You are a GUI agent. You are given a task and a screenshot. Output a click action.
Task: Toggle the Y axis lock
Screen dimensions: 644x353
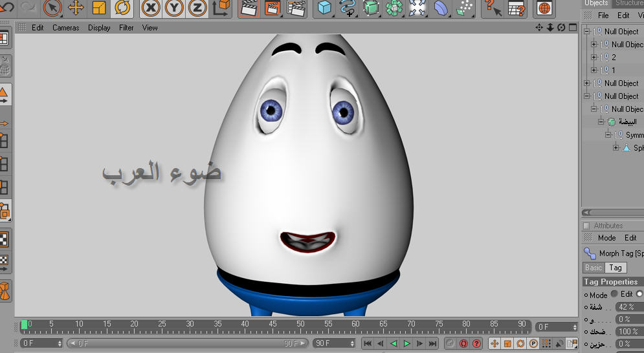tap(174, 8)
